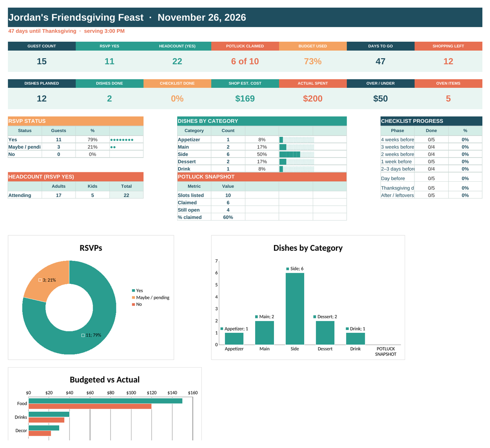Select the RSVP STATUS section header

(76, 121)
